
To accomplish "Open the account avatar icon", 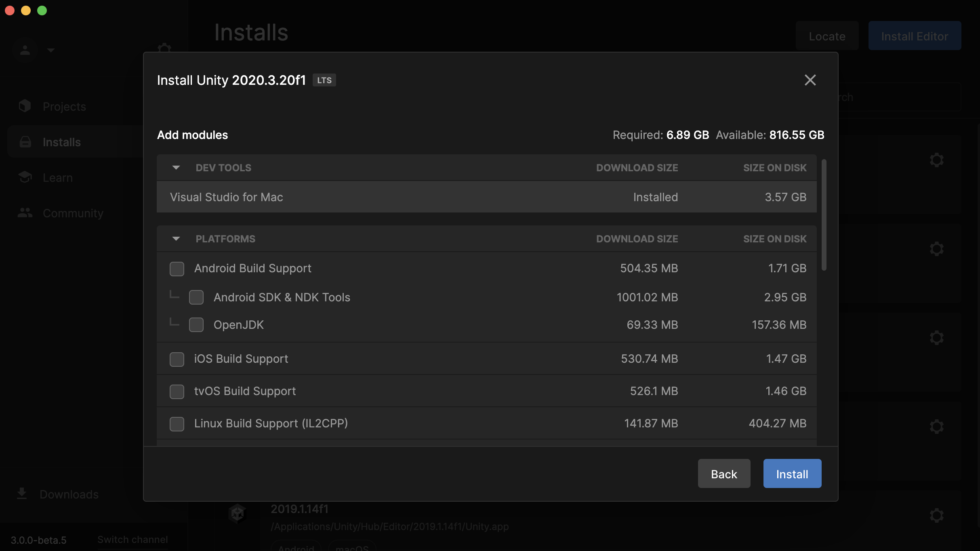I will (x=25, y=50).
